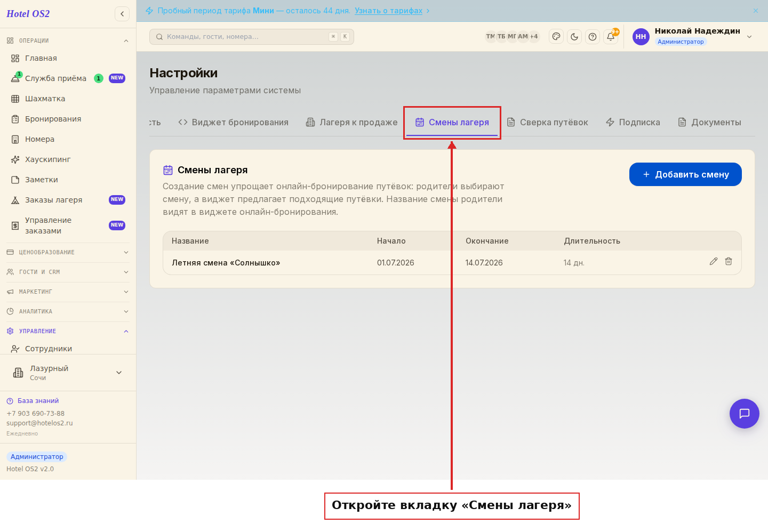Click support@hotelos2.ru email
This screenshot has width=768, height=532.
(39, 423)
